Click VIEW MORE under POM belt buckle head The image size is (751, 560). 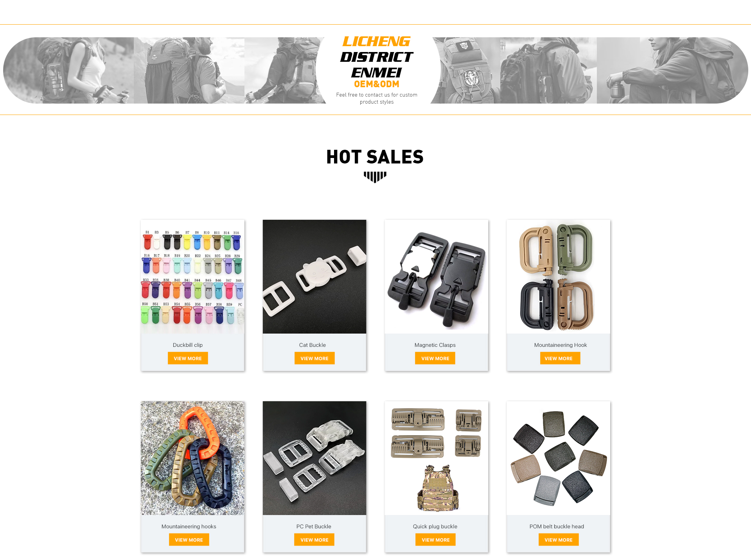pos(559,540)
